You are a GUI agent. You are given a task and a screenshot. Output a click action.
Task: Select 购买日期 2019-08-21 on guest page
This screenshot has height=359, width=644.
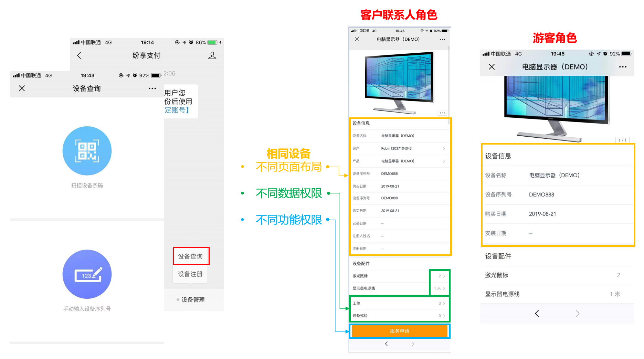[x=558, y=214]
